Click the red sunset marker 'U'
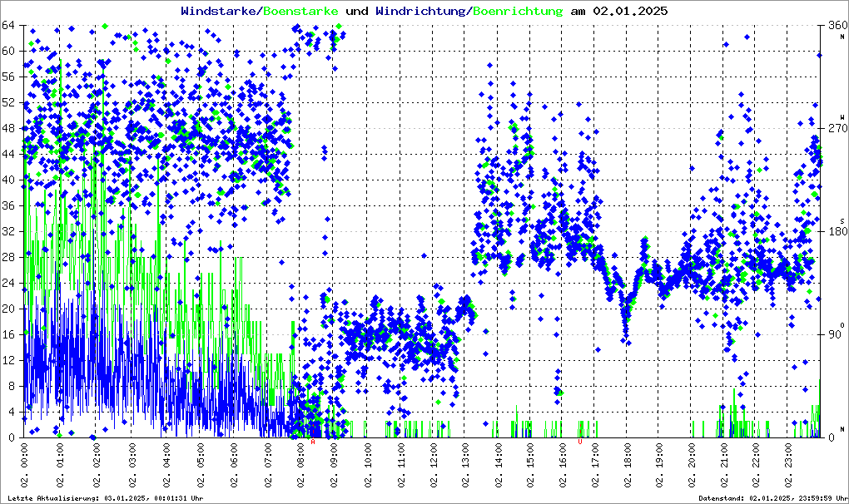Screen dimensions: 849x504 pyautogui.click(x=580, y=442)
